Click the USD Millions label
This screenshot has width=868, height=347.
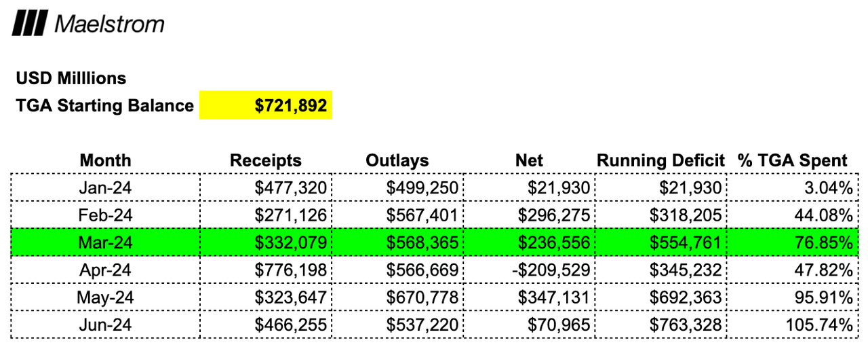click(71, 78)
